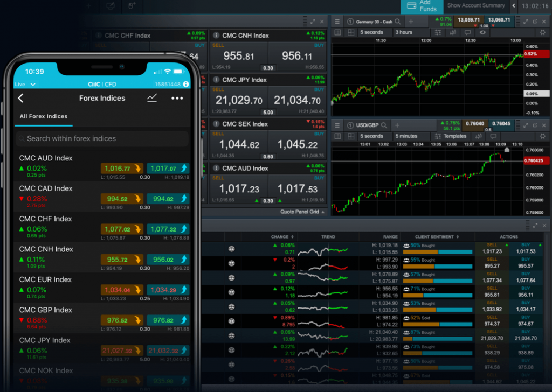Viewport: 552px width, 392px height.
Task: Click the 0.52% red price marker on Germany chart
Action: click(x=536, y=54)
